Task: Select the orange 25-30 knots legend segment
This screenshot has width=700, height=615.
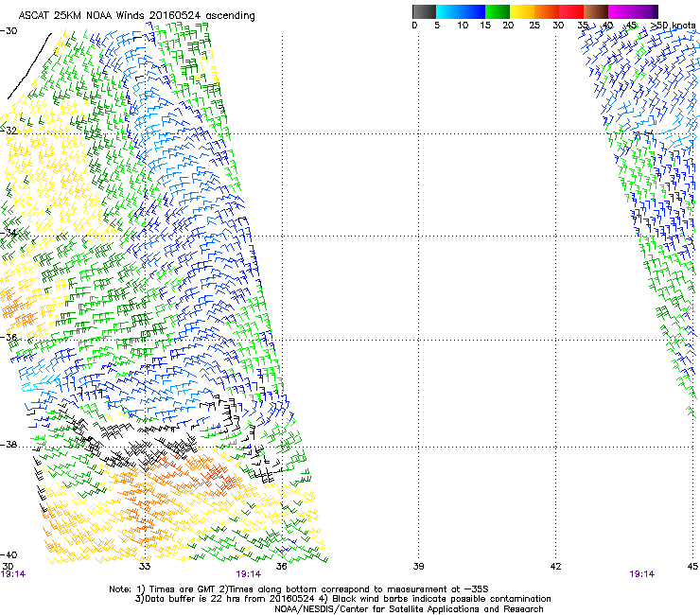Action: tap(547, 11)
